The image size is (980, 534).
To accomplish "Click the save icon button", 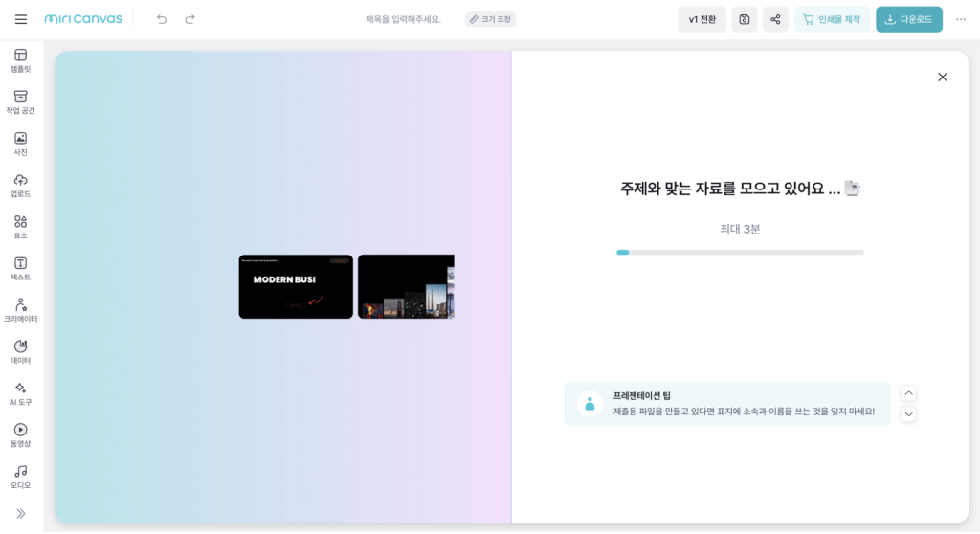I will pos(745,19).
